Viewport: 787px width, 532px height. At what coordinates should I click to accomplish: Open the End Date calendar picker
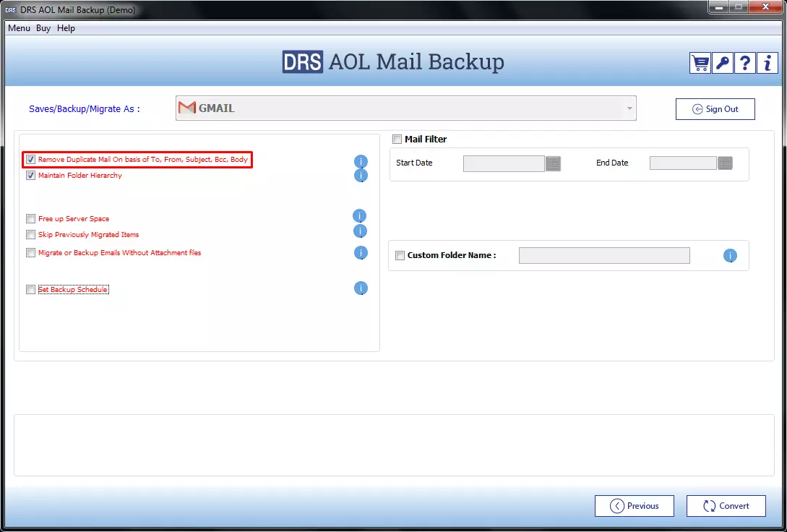point(725,163)
